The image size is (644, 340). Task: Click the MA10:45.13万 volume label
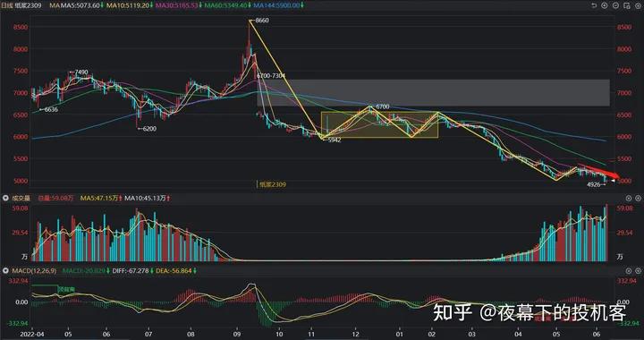click(146, 198)
